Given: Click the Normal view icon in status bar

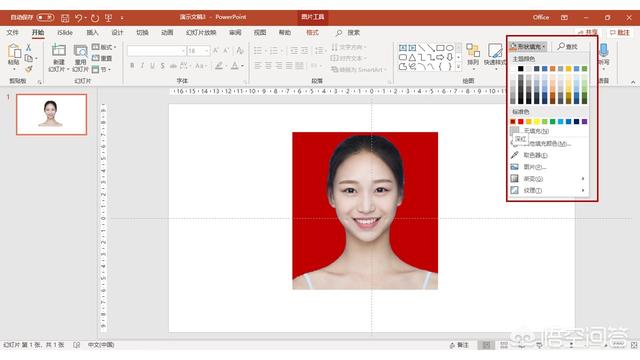Looking at the screenshot, I should click(x=486, y=345).
